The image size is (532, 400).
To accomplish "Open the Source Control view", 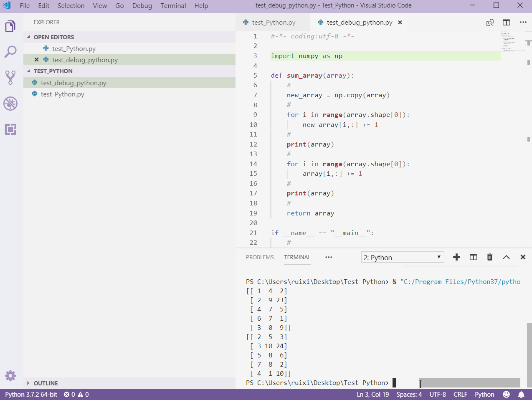I will point(10,78).
